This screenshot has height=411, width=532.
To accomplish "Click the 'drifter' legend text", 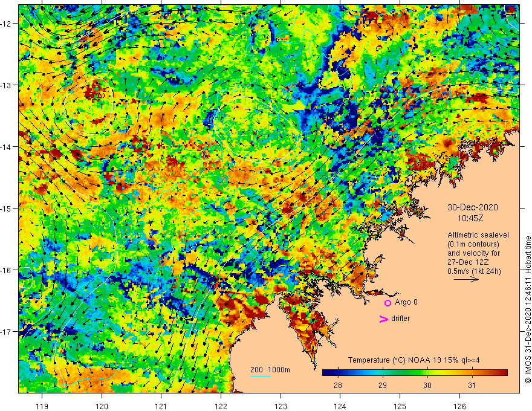I will [400, 319].
